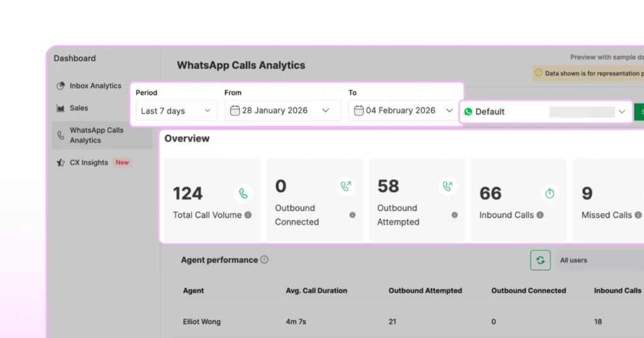The image size is (644, 338).
Task: Sort by Avg. Call Duration column
Action: [x=316, y=290]
